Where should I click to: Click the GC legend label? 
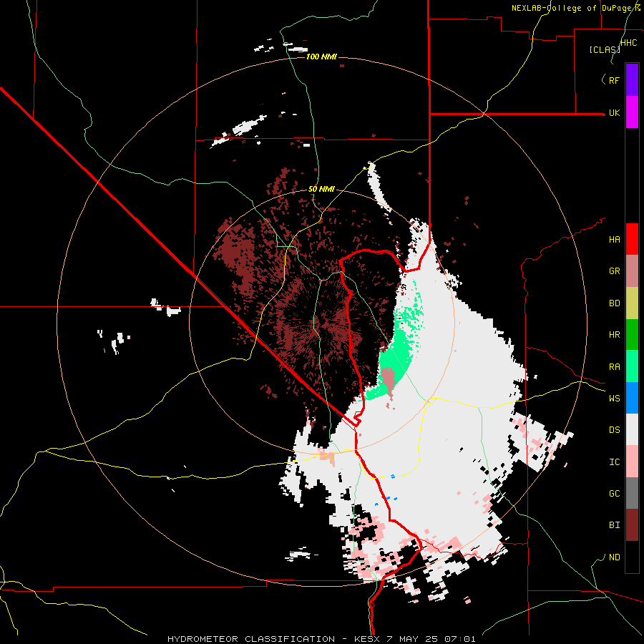click(x=615, y=494)
